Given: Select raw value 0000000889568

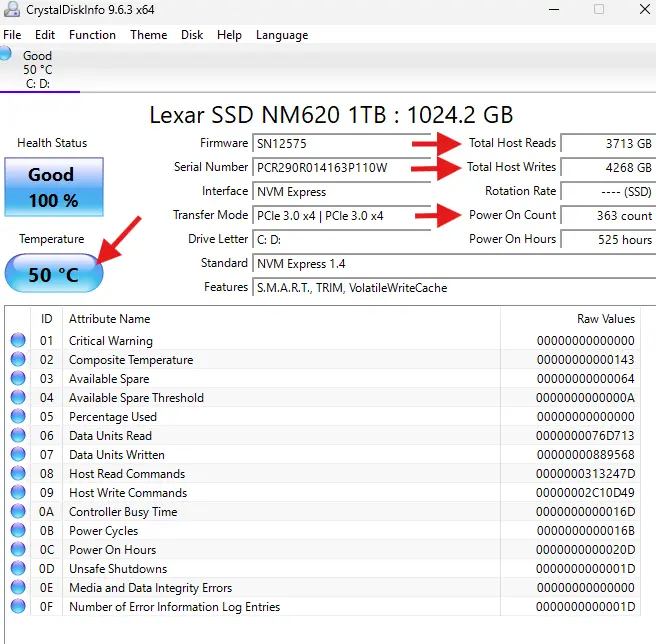Looking at the screenshot, I should tap(585, 454).
